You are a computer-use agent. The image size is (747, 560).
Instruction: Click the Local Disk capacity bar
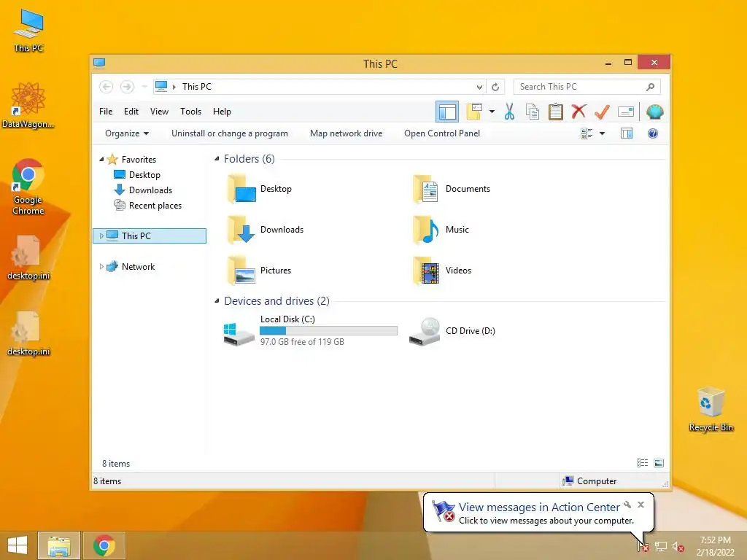coord(329,331)
